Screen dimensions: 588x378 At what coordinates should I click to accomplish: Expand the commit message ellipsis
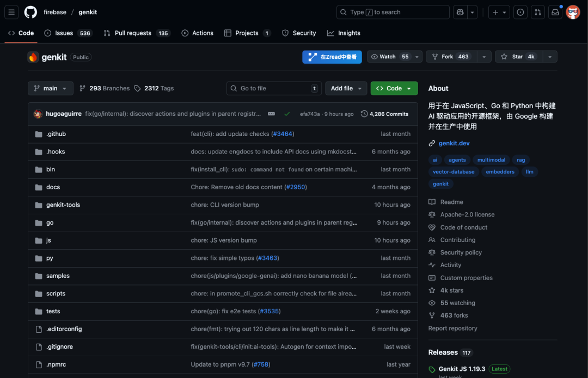click(x=271, y=114)
